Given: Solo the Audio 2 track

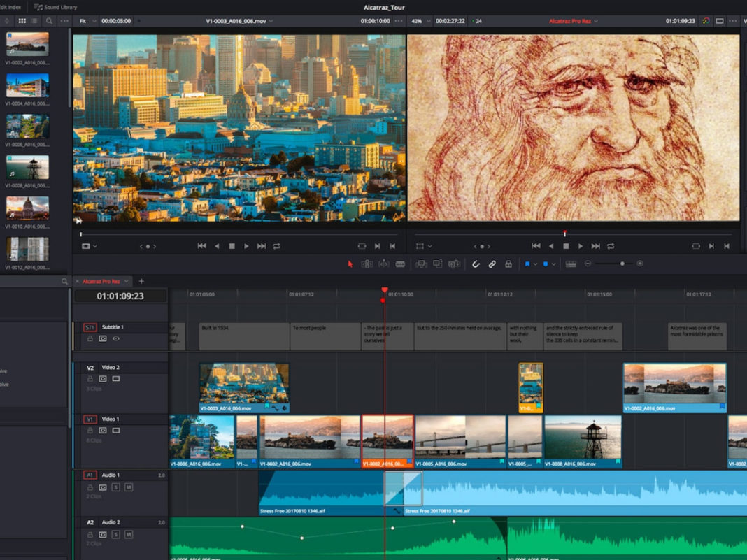Looking at the screenshot, I should point(116,535).
